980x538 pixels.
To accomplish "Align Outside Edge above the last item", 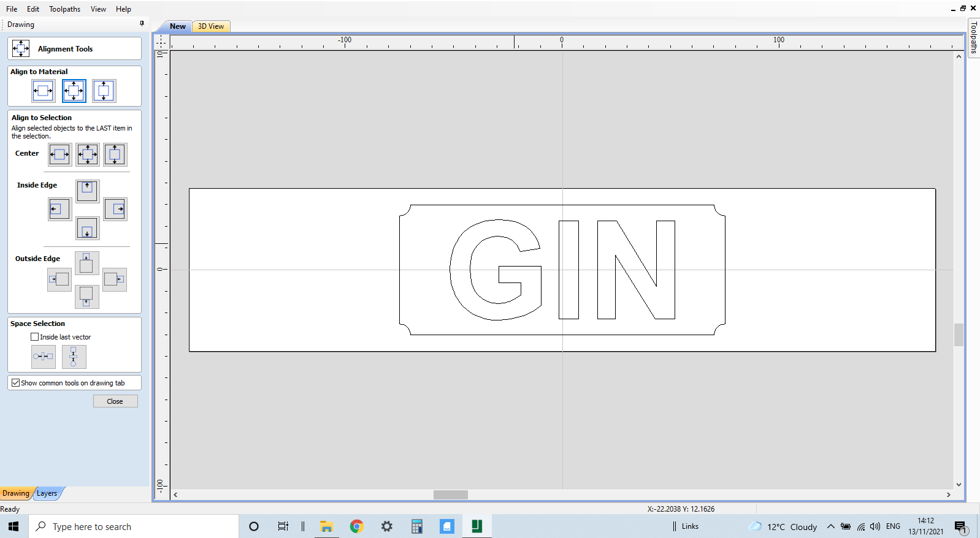I will tap(86, 263).
